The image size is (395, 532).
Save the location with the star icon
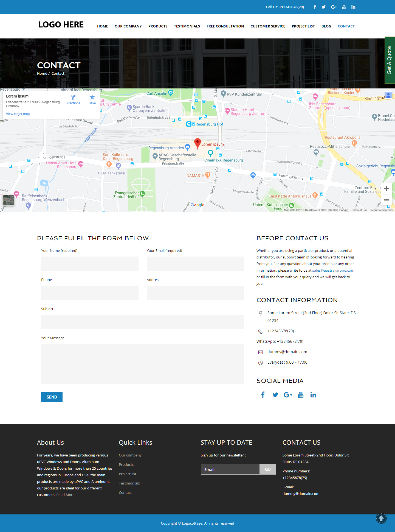(x=92, y=97)
